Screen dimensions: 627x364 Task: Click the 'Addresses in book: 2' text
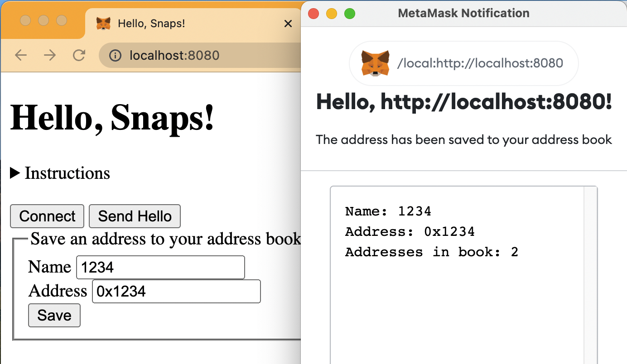click(432, 252)
